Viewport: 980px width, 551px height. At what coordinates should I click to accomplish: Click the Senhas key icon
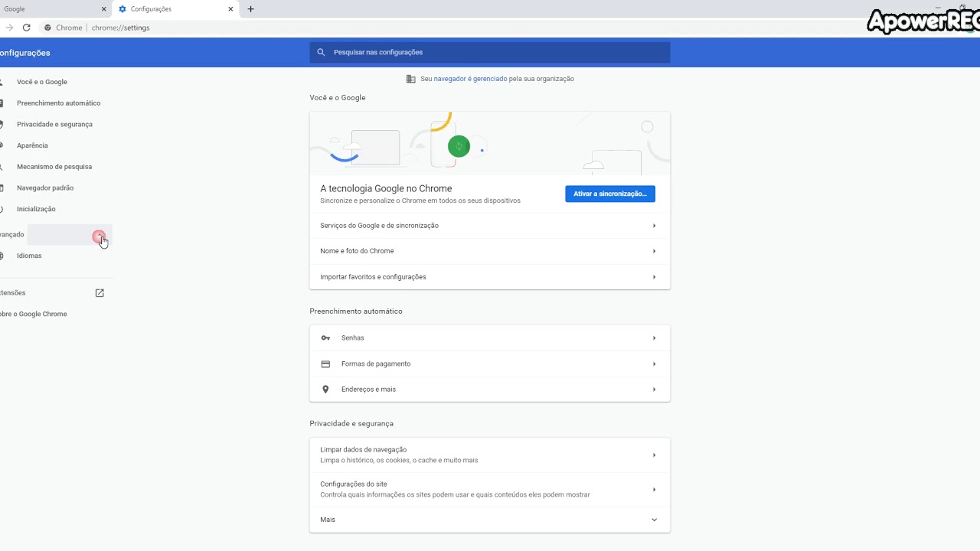pos(325,338)
